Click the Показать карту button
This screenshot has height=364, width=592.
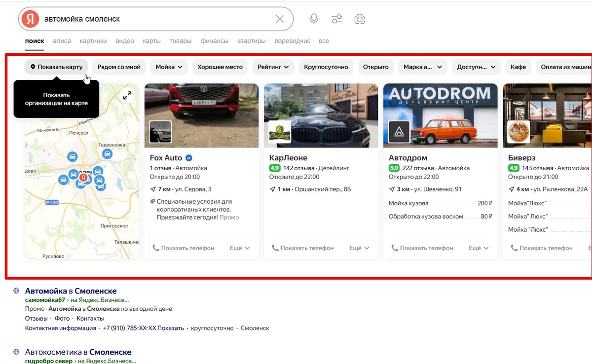point(57,67)
